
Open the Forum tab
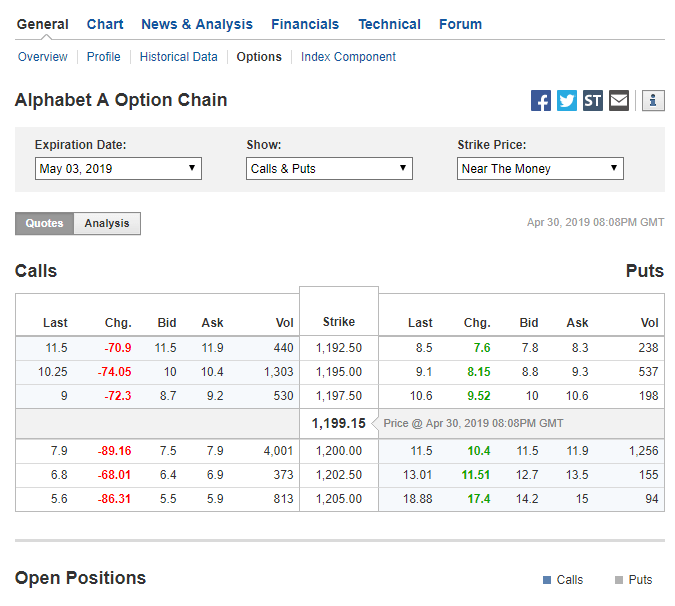(x=460, y=25)
